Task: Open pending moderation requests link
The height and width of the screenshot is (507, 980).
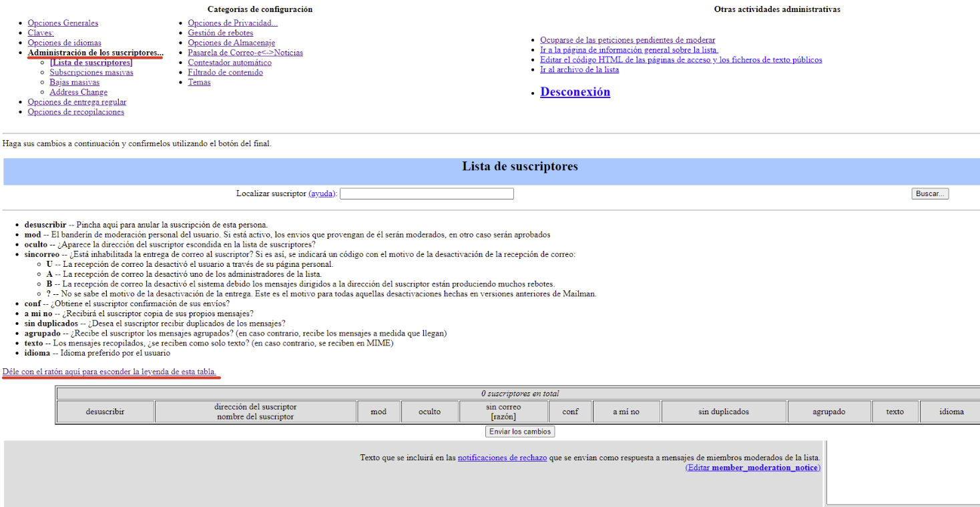Action: click(628, 40)
